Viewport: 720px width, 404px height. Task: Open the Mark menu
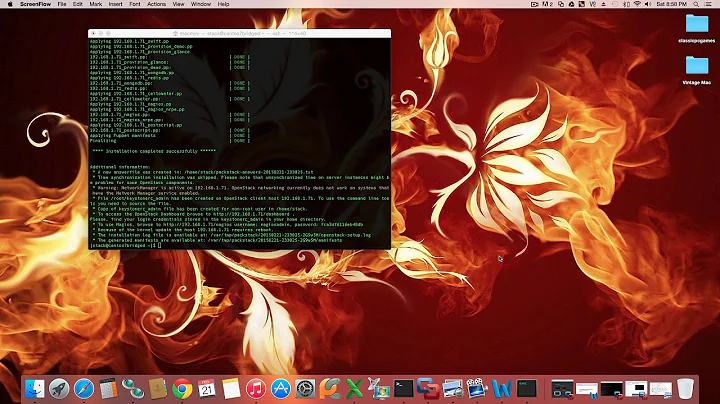(x=96, y=4)
